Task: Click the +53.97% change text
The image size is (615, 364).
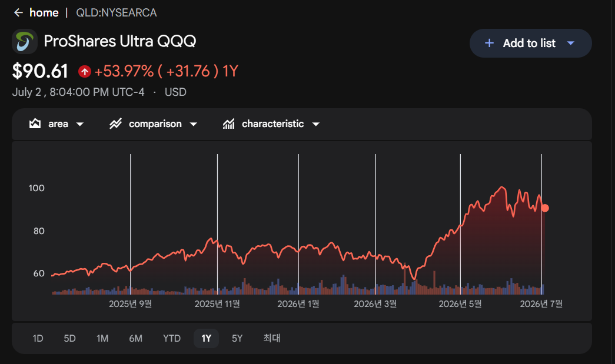Action: point(124,71)
